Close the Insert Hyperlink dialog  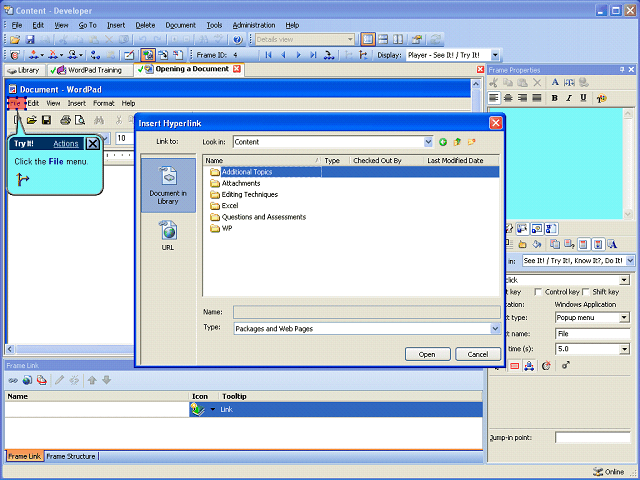tap(496, 123)
